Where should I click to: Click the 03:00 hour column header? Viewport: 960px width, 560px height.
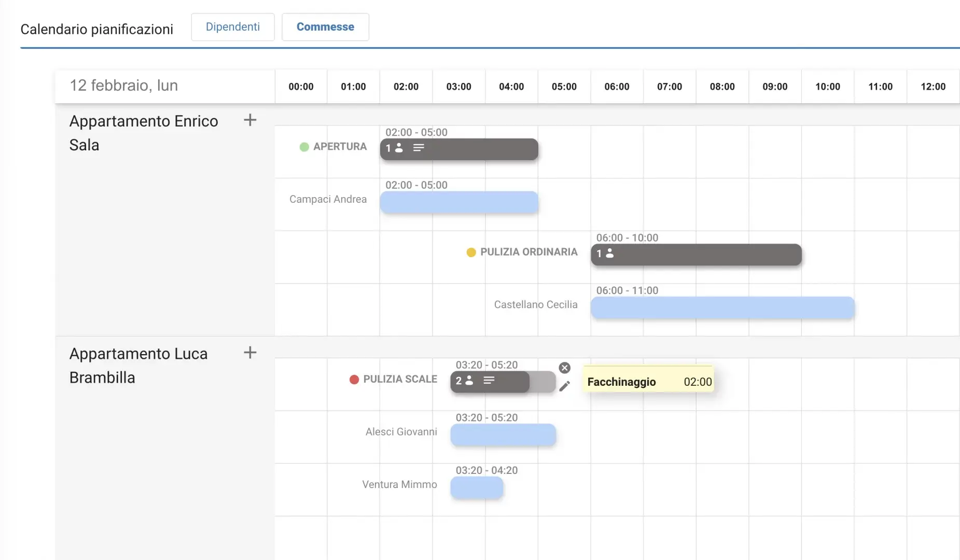click(458, 87)
